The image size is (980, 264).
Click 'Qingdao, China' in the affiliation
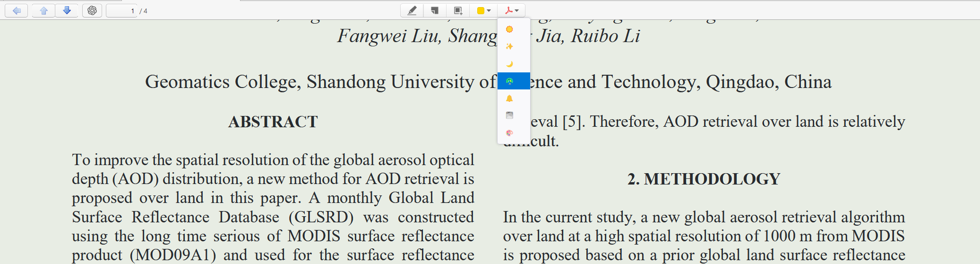(769, 82)
